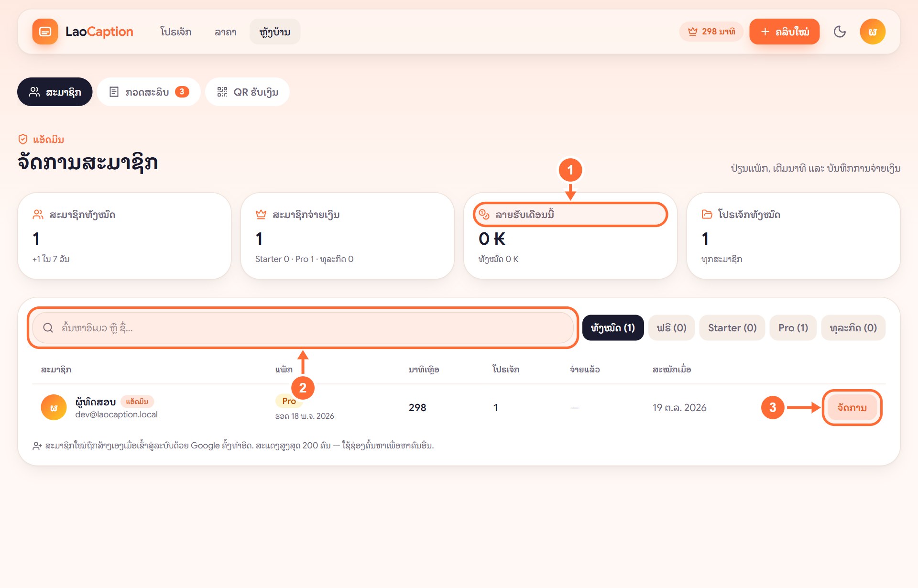This screenshot has height=588, width=918.
Task: Filter members by Starter (0)
Action: tap(732, 328)
